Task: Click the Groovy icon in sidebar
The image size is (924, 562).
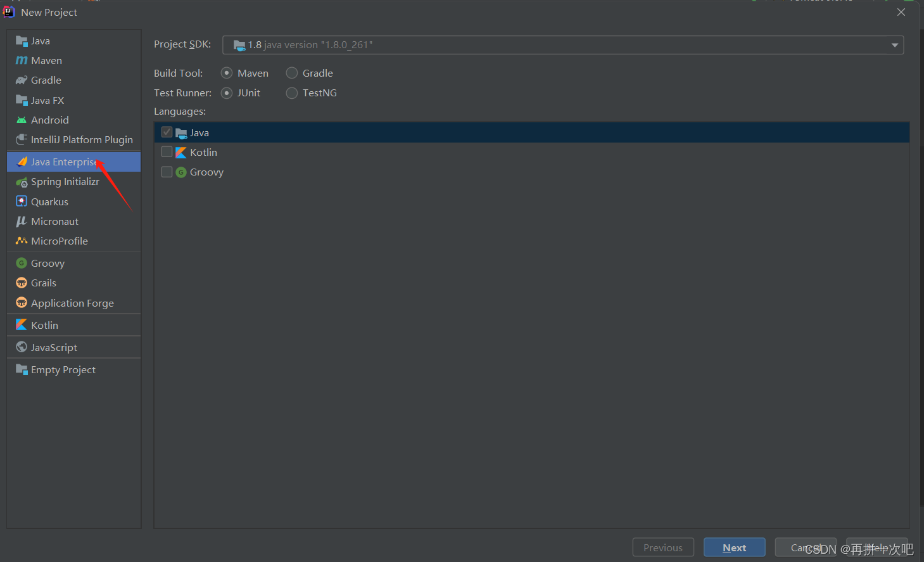Action: click(x=22, y=263)
